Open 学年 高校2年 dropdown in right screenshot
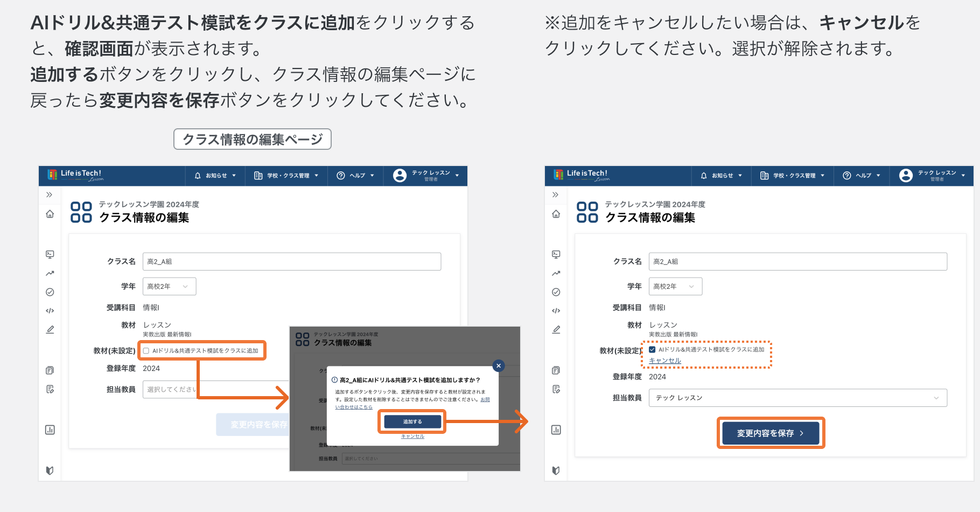 tap(675, 286)
